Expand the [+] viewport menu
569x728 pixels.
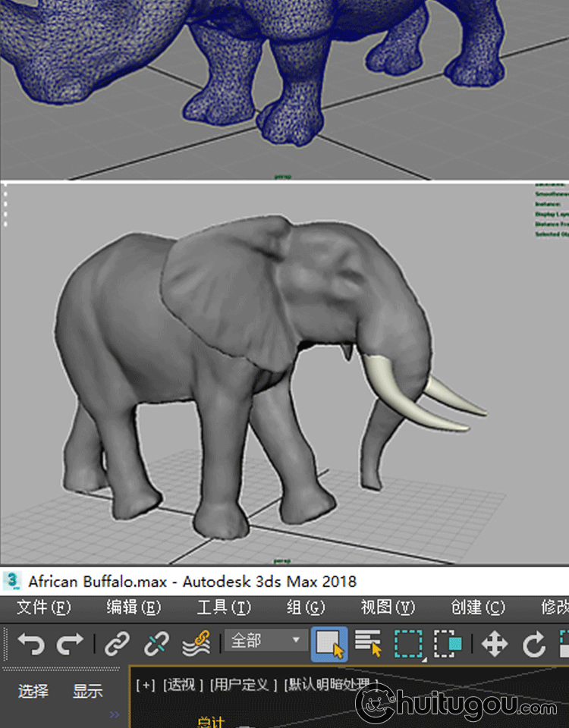tap(145, 685)
